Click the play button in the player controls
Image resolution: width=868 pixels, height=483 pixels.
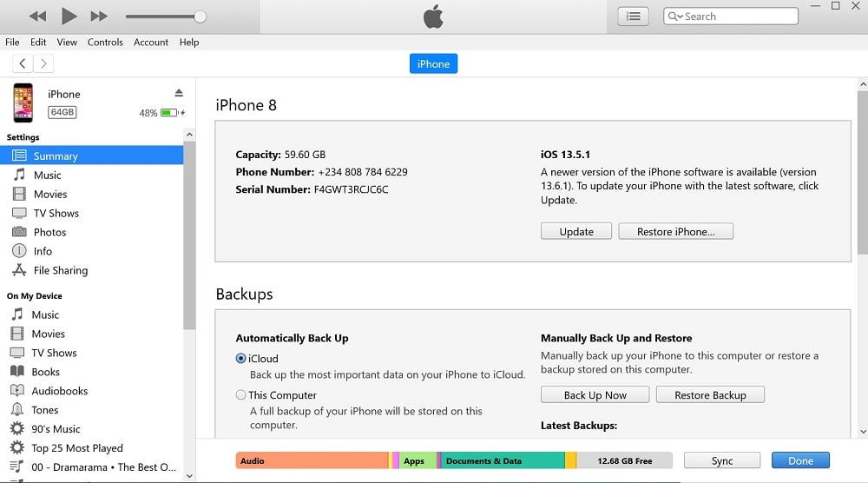pyautogui.click(x=69, y=16)
